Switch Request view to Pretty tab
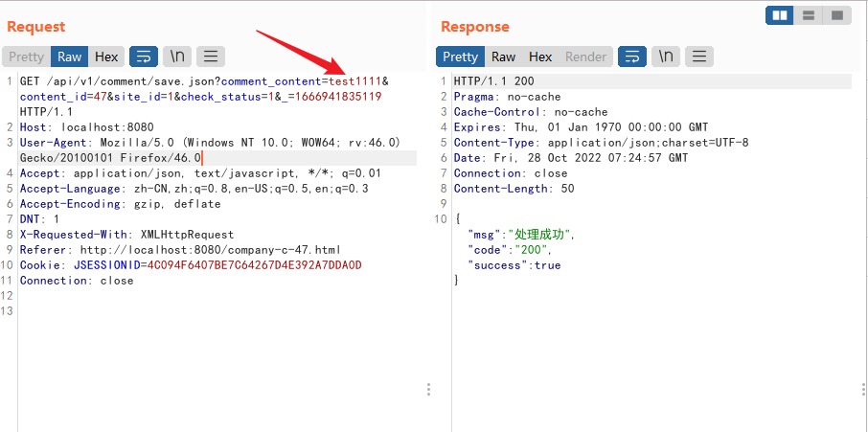Viewport: 868px width, 432px height. [x=26, y=57]
